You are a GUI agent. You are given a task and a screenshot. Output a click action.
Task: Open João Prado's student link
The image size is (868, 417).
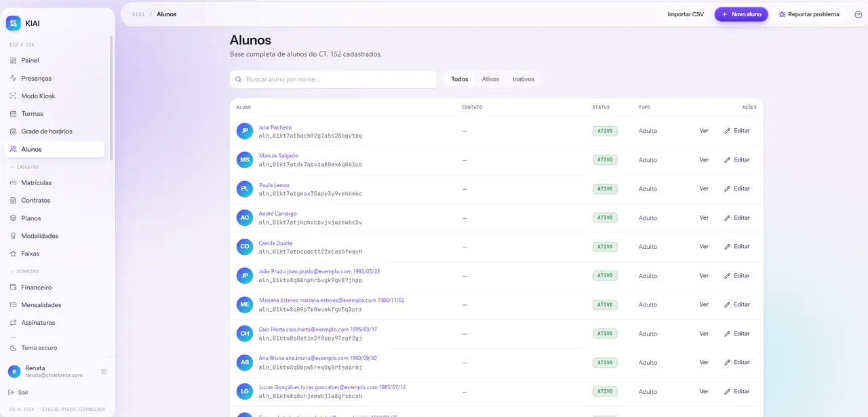pos(319,271)
